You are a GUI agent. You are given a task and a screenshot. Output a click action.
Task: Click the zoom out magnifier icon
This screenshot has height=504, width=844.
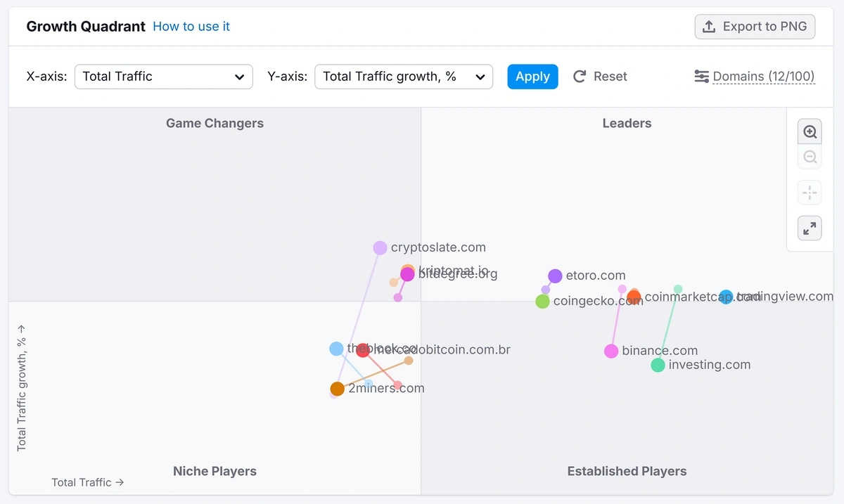pos(810,157)
